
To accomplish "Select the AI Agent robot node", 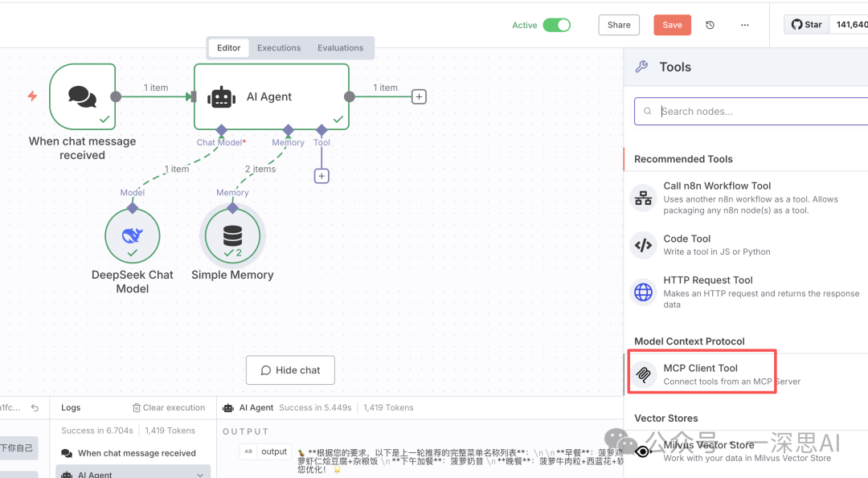I will coord(271,97).
